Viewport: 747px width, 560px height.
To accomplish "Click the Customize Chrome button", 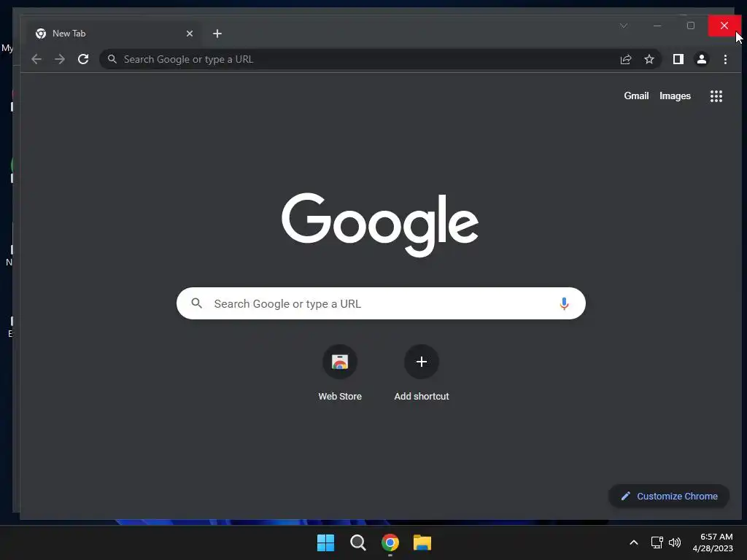I will click(669, 496).
